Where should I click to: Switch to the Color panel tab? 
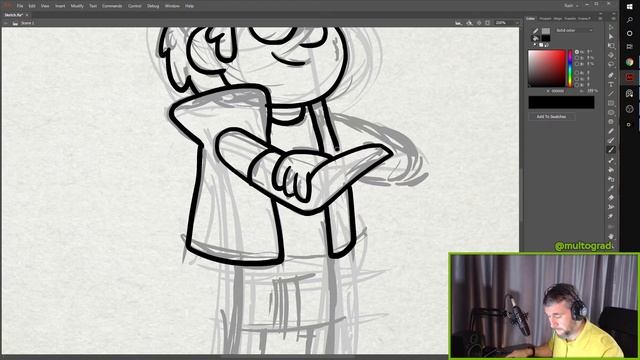[530, 18]
